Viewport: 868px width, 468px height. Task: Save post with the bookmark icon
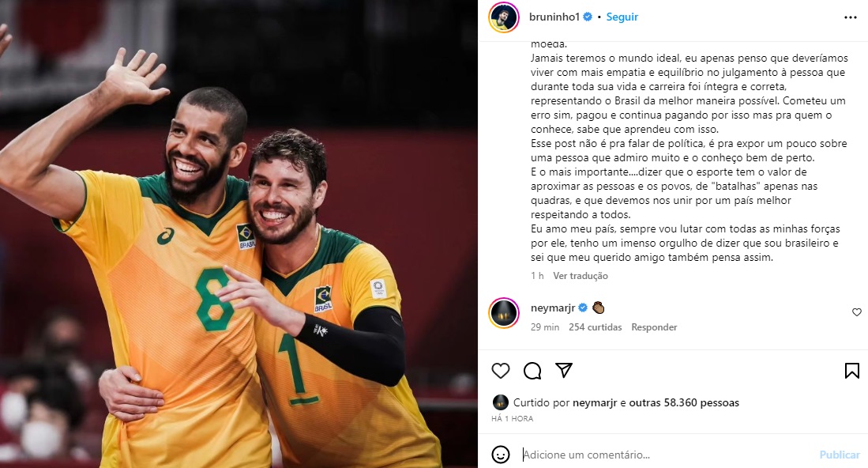[852, 371]
